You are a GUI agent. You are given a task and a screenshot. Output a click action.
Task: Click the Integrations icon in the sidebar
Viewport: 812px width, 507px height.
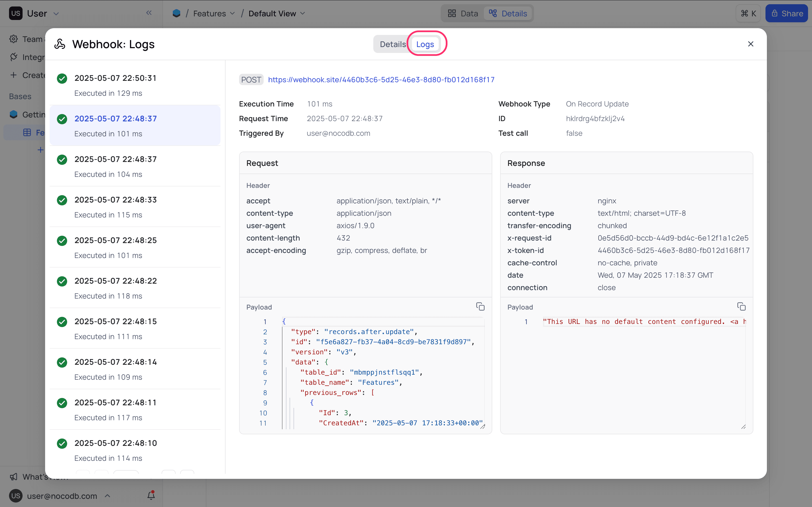tap(14, 57)
